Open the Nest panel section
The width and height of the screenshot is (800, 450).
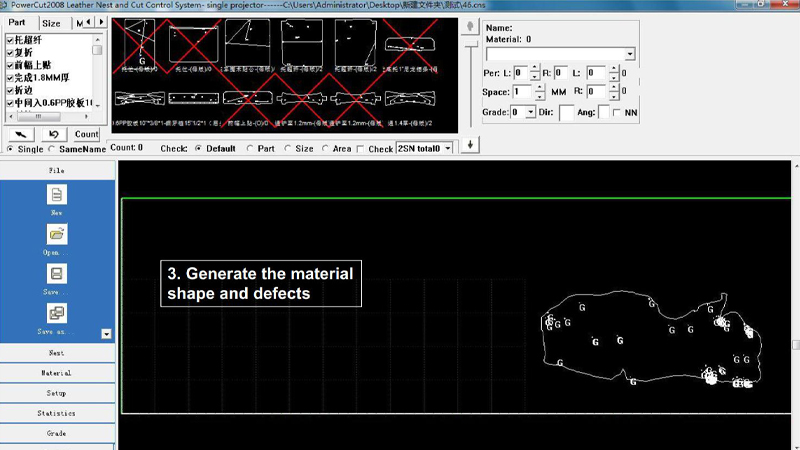click(57, 353)
